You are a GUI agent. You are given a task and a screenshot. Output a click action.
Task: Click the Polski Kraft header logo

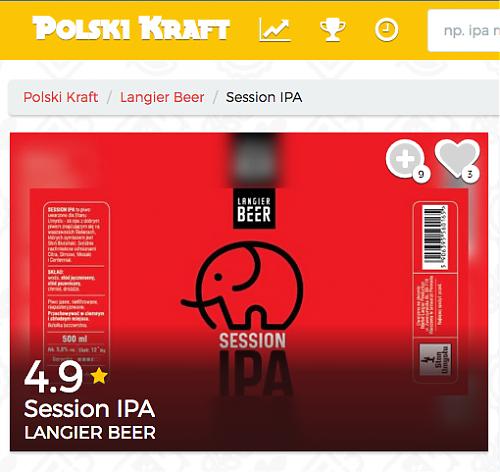(x=131, y=28)
